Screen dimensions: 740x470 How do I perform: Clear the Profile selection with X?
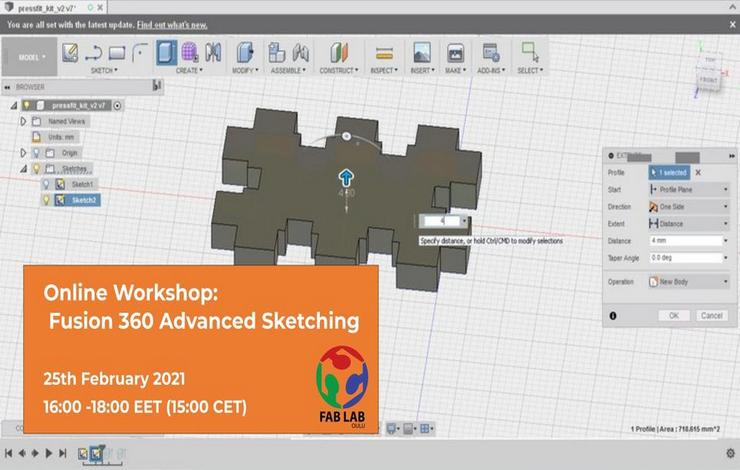pyautogui.click(x=698, y=173)
